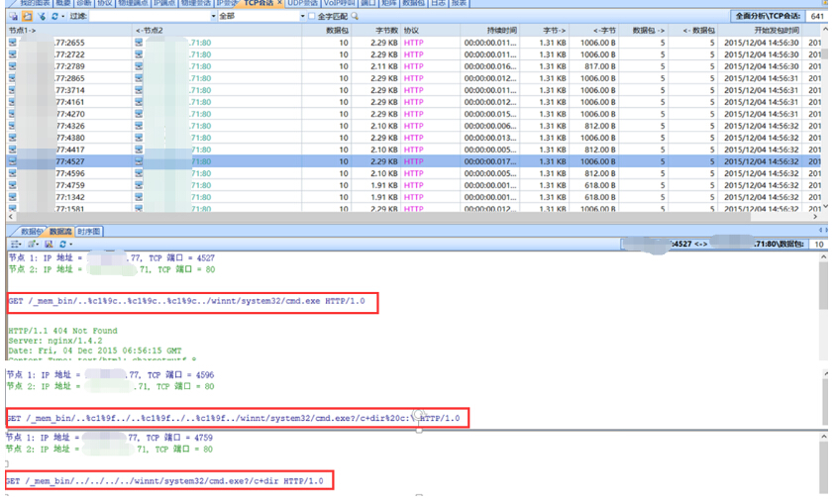Open the 过滤 filter text dropdown

[x=211, y=17]
